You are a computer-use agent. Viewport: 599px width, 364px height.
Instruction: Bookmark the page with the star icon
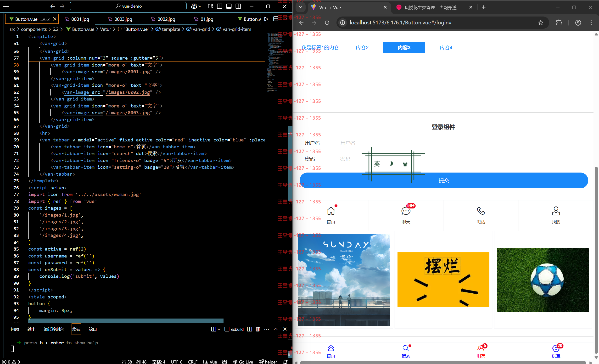[x=540, y=22]
